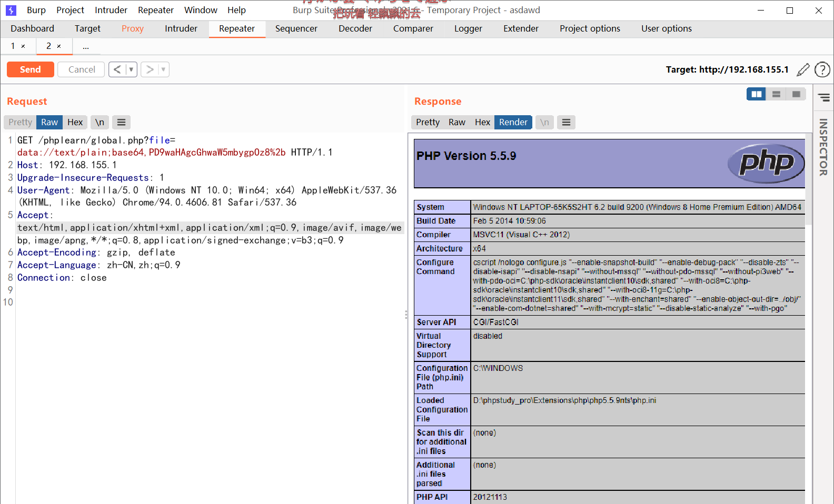The height and width of the screenshot is (504, 834).
Task: Open the Help menu
Action: pos(236,10)
